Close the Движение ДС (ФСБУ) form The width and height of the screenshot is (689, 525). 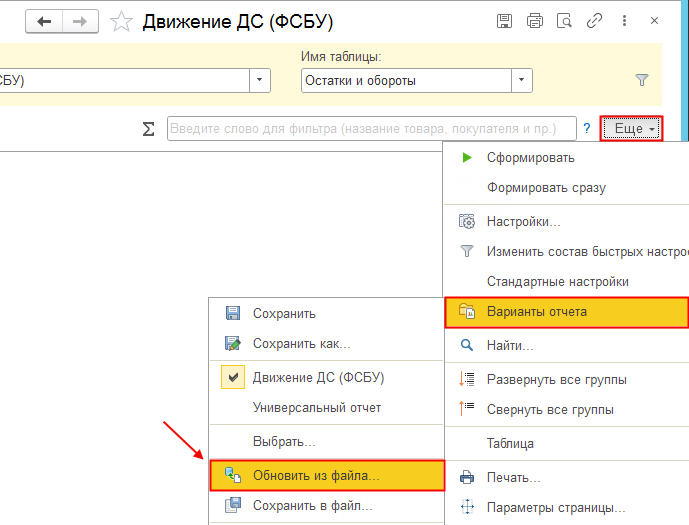(654, 21)
